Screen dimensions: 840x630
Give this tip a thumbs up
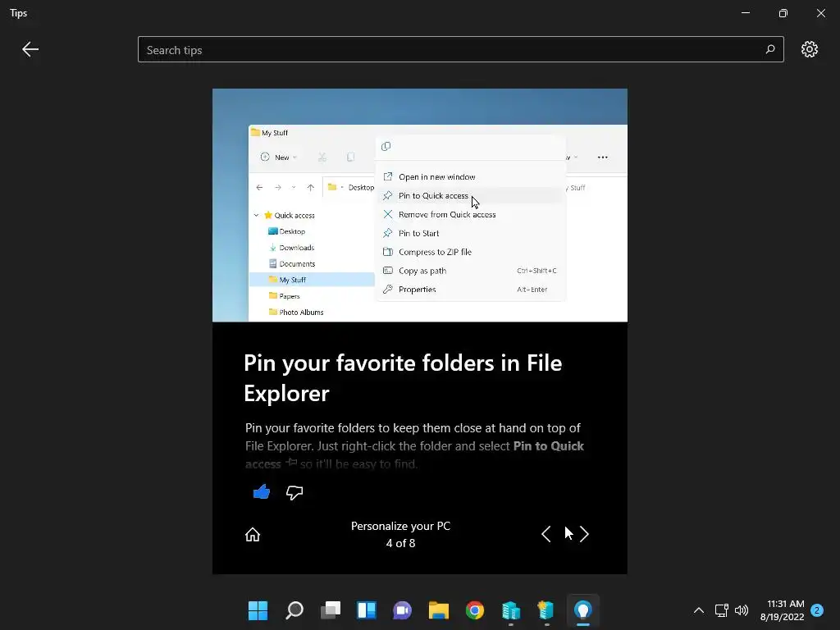(262, 491)
